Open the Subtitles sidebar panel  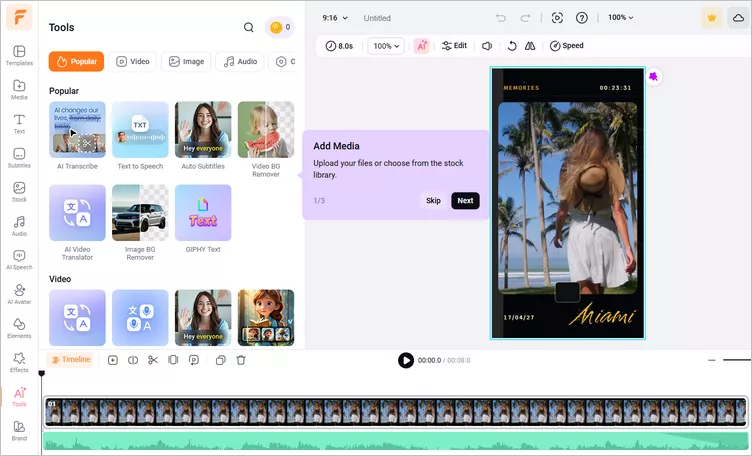[x=19, y=158]
